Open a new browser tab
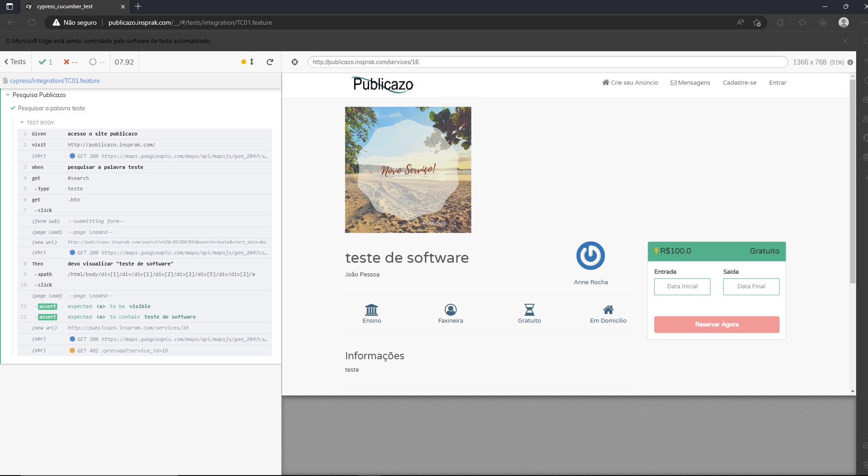Screen dimensions: 868x476 point(138,6)
